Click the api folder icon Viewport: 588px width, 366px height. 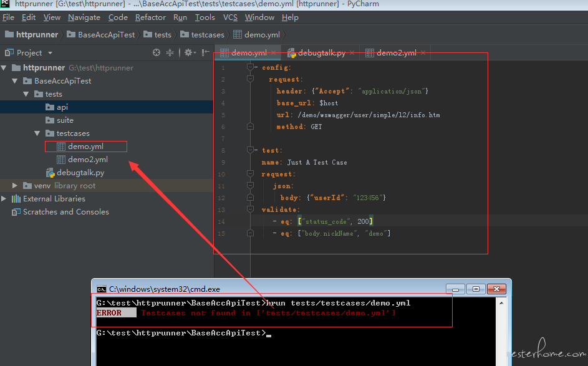(x=50, y=107)
